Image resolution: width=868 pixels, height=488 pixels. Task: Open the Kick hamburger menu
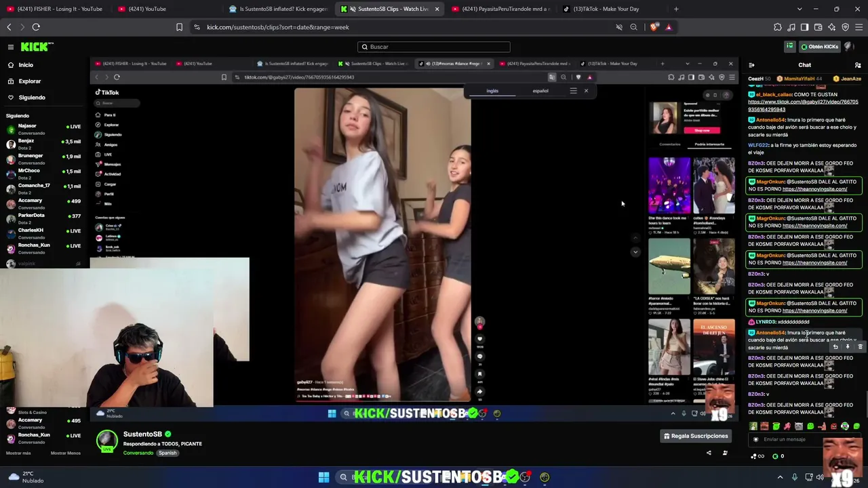tap(11, 47)
